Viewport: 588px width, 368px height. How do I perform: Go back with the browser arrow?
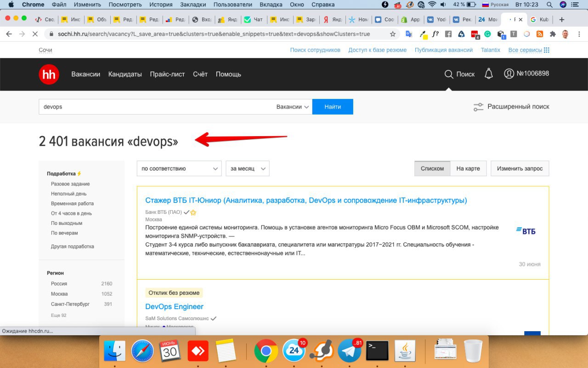coord(9,34)
